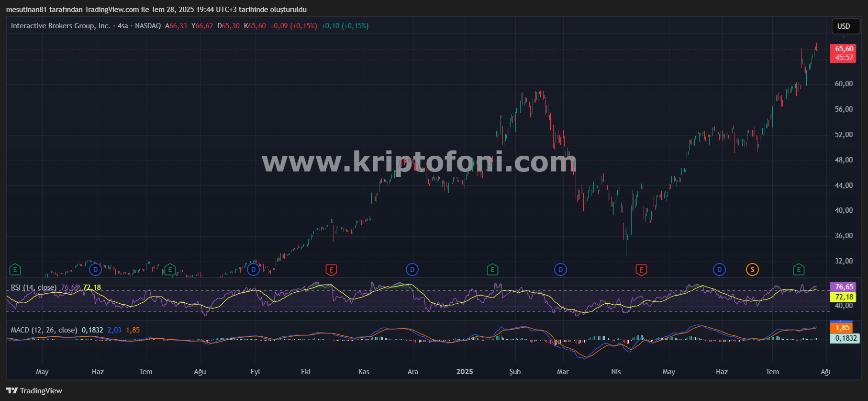The width and height of the screenshot is (868, 401).
Task: Click the 56,00 price axis label
Action: point(844,109)
